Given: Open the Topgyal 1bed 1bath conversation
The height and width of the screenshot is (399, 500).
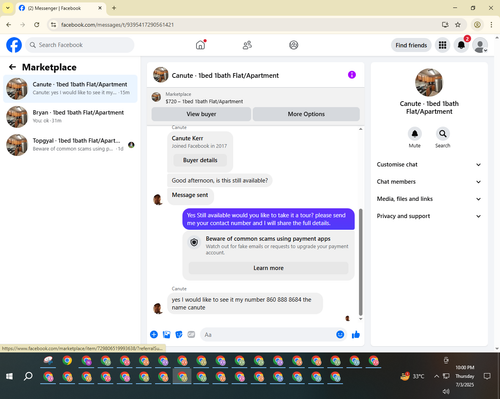Looking at the screenshot, I should pyautogui.click(x=70, y=145).
